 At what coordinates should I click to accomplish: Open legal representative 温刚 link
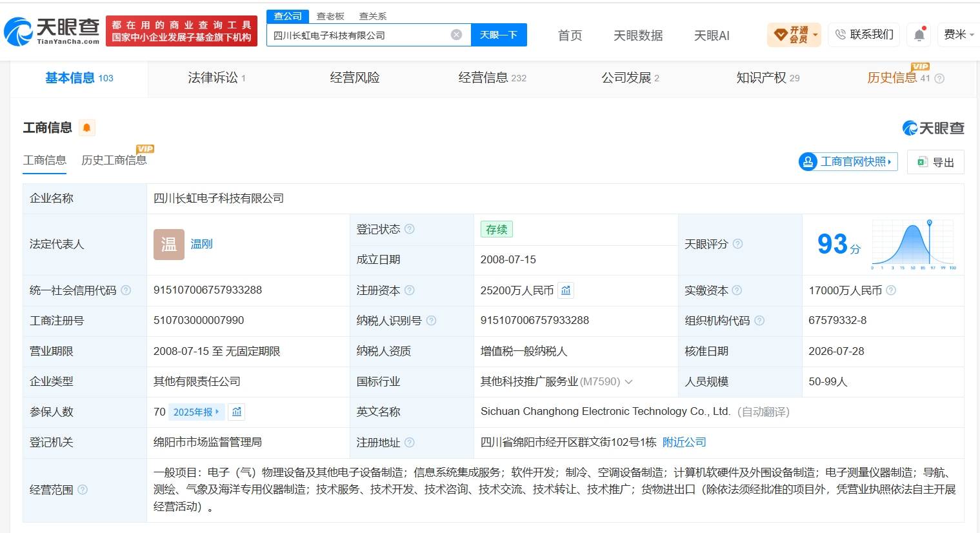click(x=201, y=244)
